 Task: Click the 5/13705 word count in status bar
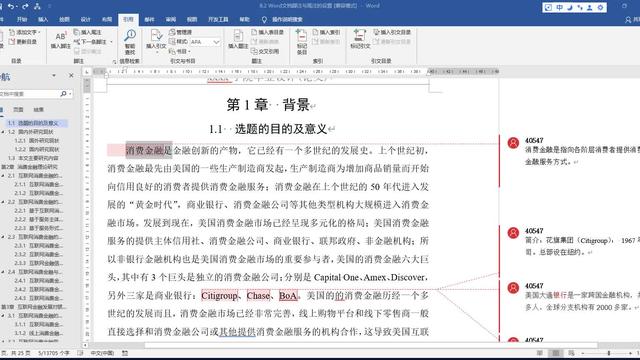coord(54,353)
